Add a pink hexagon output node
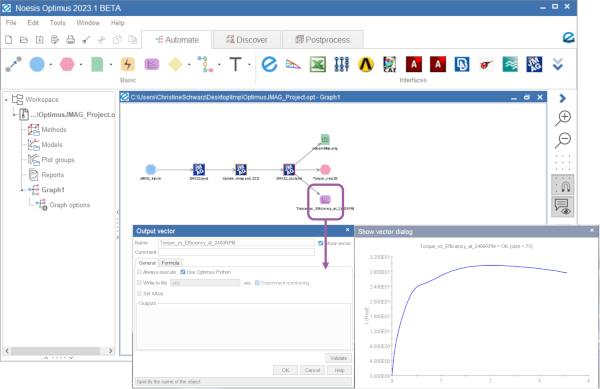 pos(67,64)
